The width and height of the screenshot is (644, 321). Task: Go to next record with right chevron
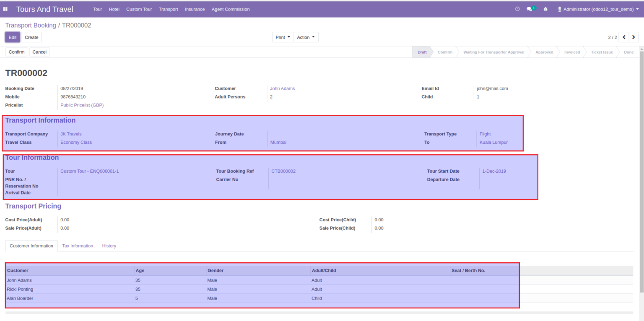pyautogui.click(x=634, y=37)
